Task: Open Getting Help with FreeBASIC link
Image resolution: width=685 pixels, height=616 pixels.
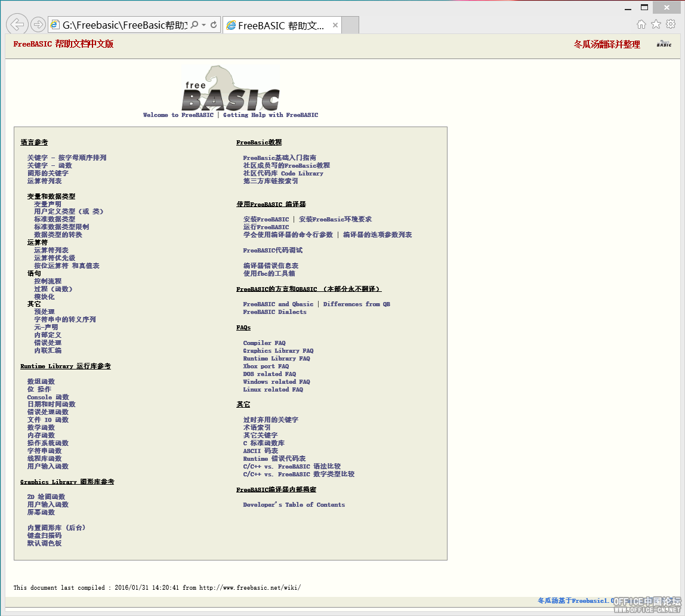Action: 270,115
